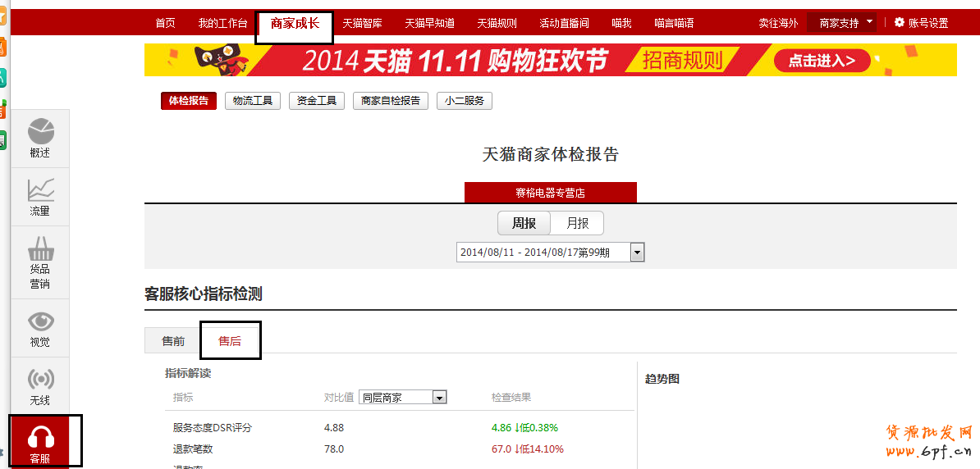Viewport: 980px width, 469px height.
Task: Expand the date range period dropdown
Action: [x=637, y=253]
